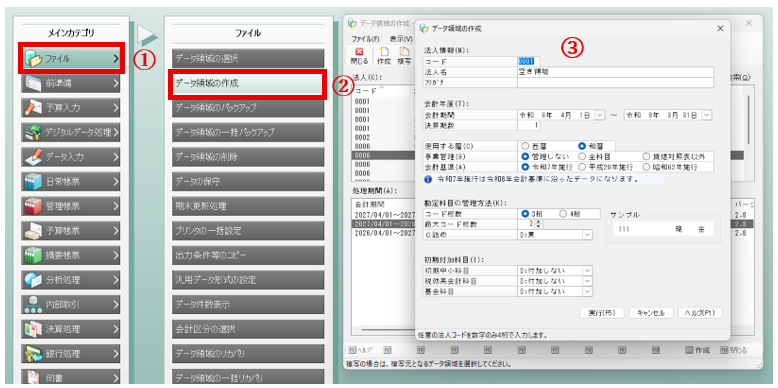This screenshot has height=388, width=778.
Task: Open the 初期中小科目 dropdown
Action: [x=587, y=271]
